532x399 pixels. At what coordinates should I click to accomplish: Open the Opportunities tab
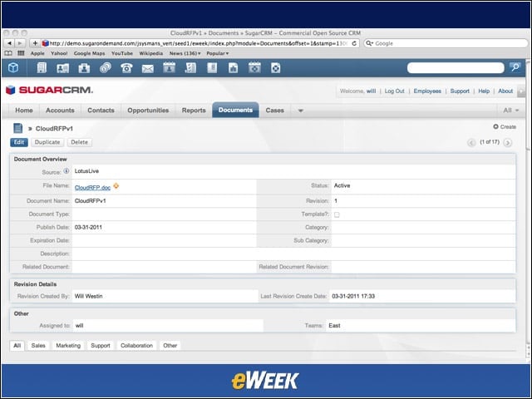[148, 111]
